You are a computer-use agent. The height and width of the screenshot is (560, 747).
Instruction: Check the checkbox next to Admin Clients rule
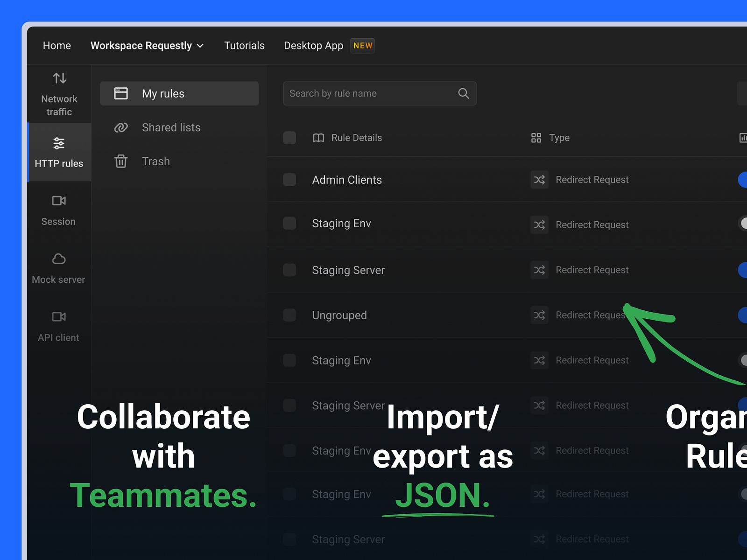[x=289, y=180]
